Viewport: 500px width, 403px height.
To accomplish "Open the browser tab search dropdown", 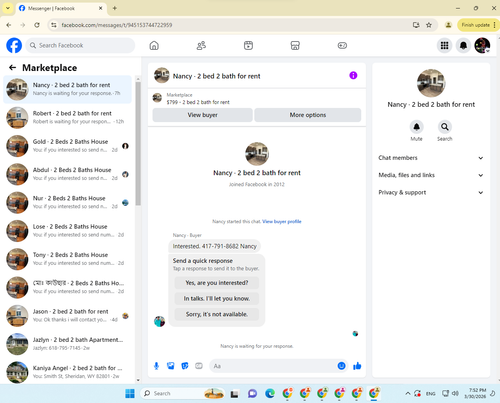I will tap(8, 8).
